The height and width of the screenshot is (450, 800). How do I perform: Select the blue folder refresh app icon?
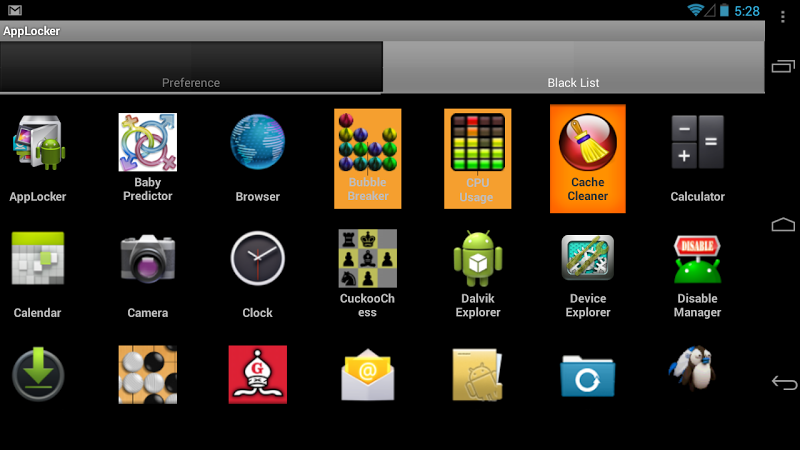pyautogui.click(x=588, y=376)
